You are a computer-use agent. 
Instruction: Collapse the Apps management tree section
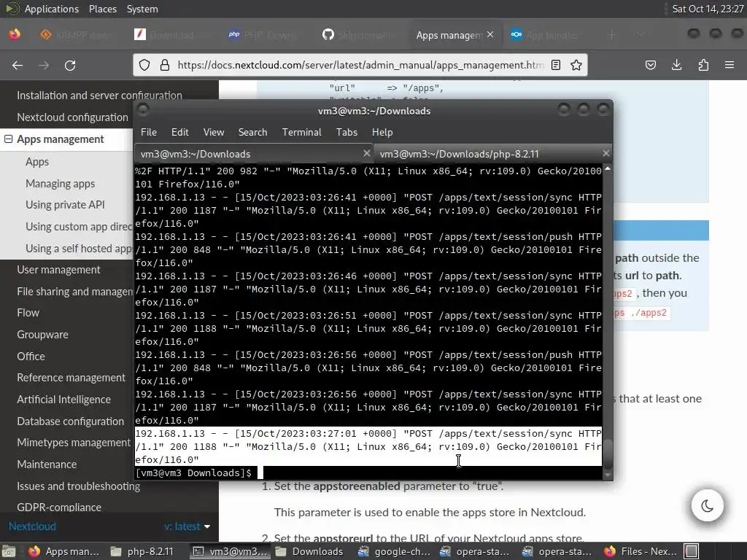tap(9, 139)
